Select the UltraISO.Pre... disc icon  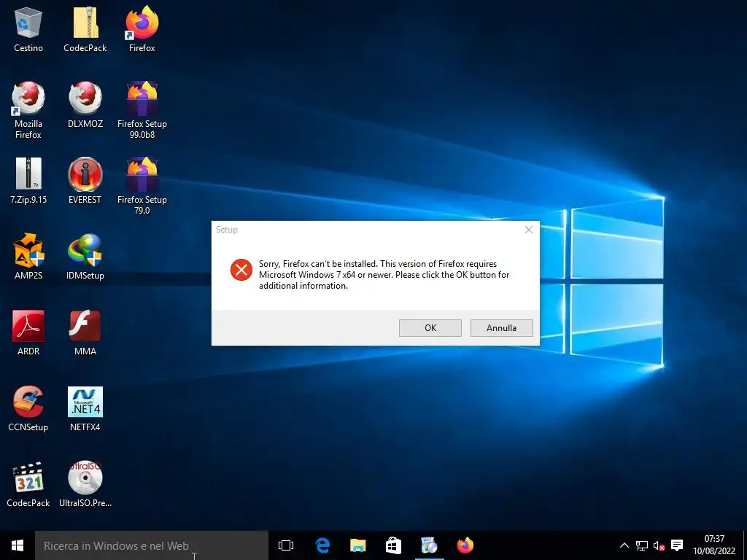(85, 484)
